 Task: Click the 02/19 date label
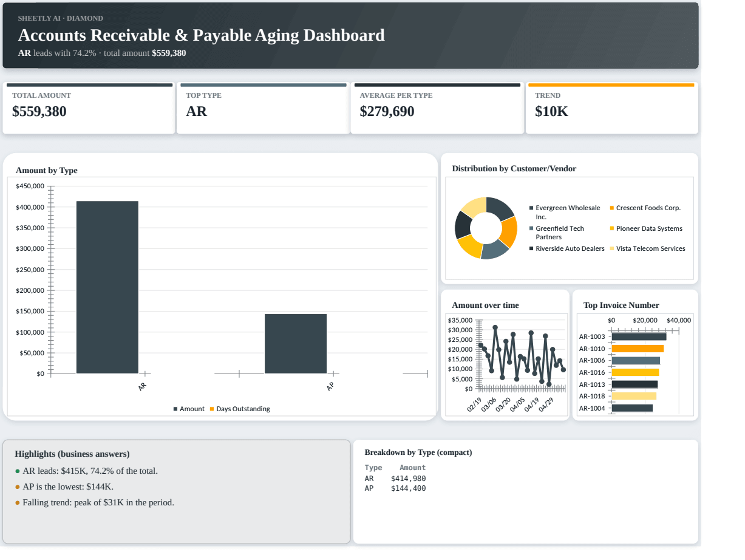[x=474, y=405]
